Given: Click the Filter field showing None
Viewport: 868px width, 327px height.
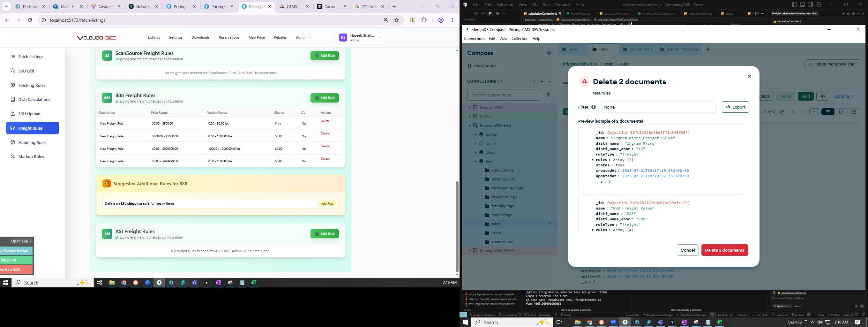Looking at the screenshot, I should [658, 107].
